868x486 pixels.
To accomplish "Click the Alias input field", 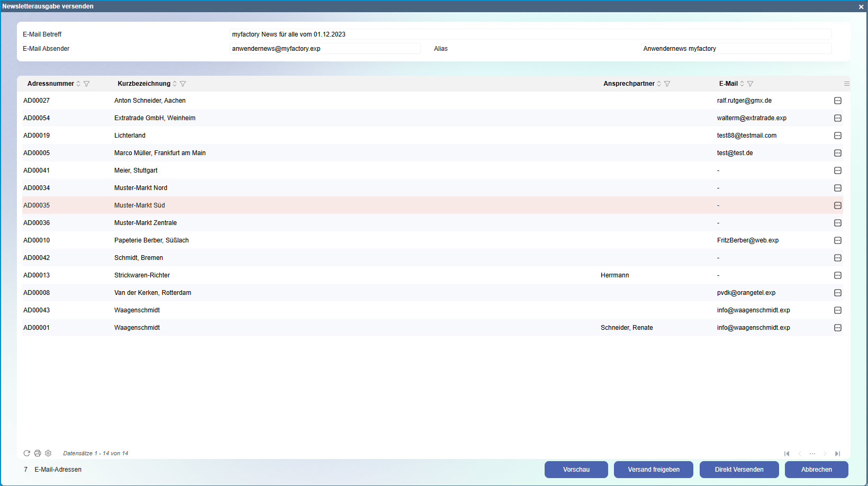I will tap(736, 49).
